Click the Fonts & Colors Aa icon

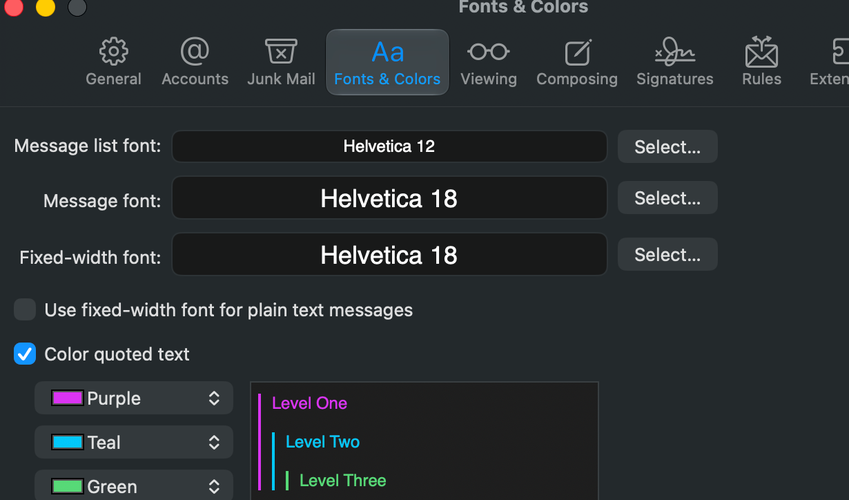point(387,53)
